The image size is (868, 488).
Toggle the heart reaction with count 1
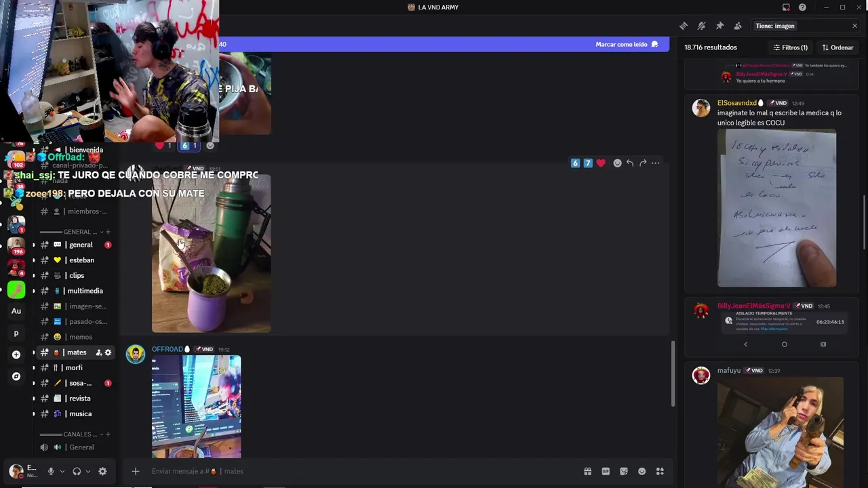[x=163, y=146]
